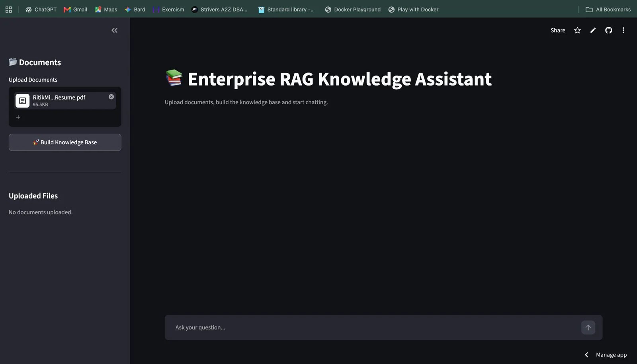The image size is (637, 364).
Task: Open the Gmail bookmark
Action: pyautogui.click(x=75, y=9)
